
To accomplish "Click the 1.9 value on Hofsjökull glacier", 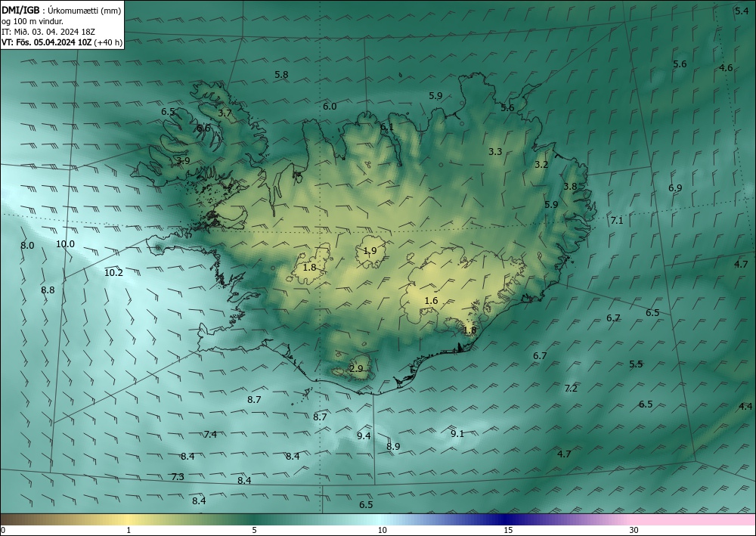I will click(370, 251).
